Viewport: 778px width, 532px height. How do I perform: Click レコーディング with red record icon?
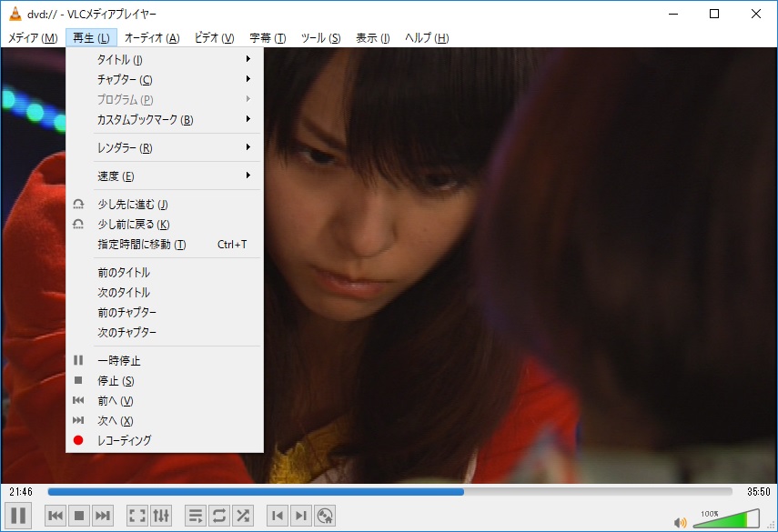tap(125, 440)
